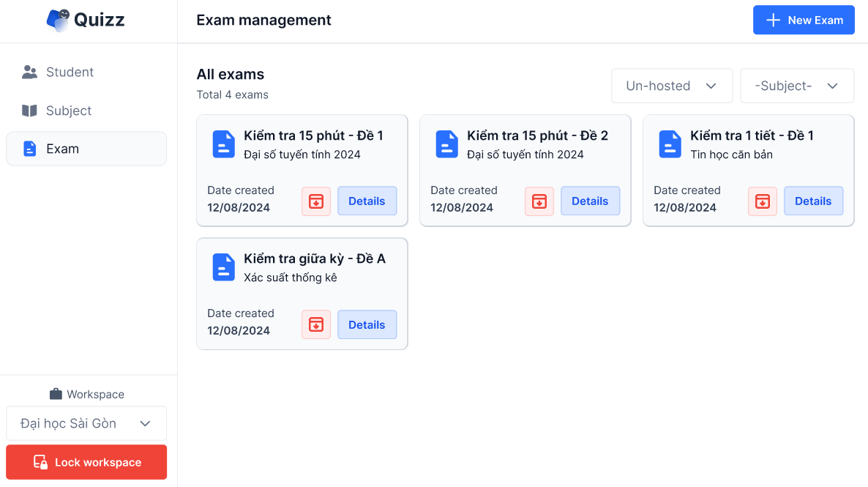The height and width of the screenshot is (487, 868).
Task: Create a new exam with New Exam button
Action: (x=804, y=21)
